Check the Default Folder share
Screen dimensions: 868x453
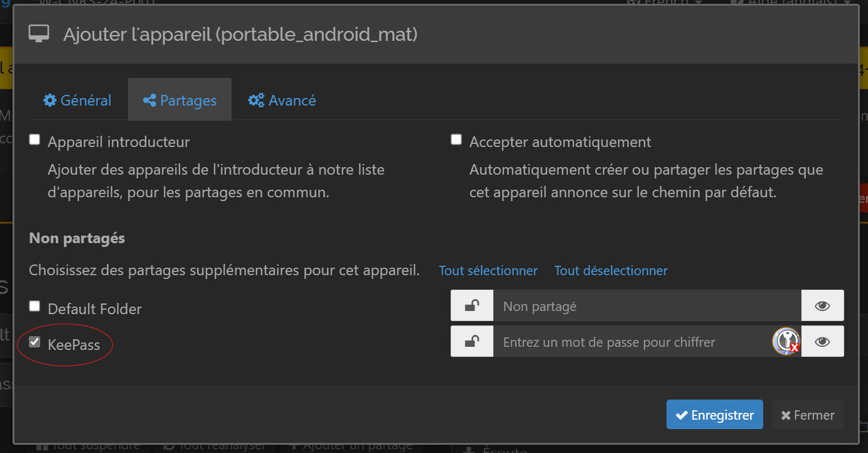[35, 306]
